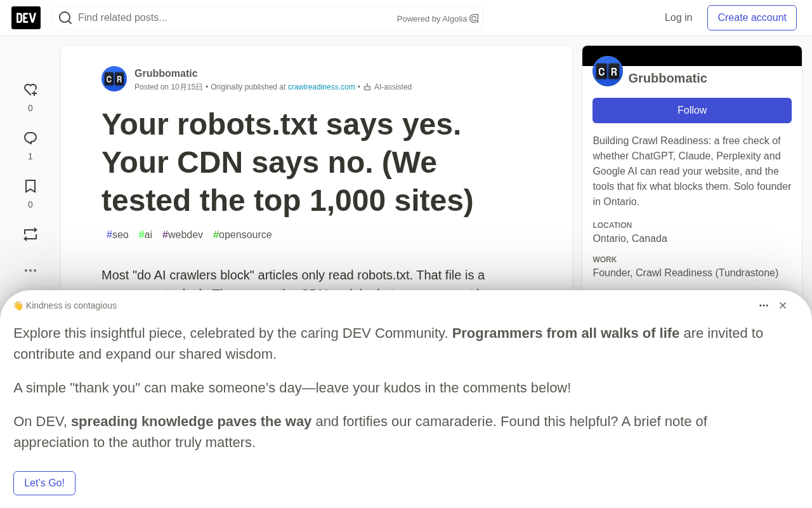Open the banner's three-dot options menu

coord(764,305)
